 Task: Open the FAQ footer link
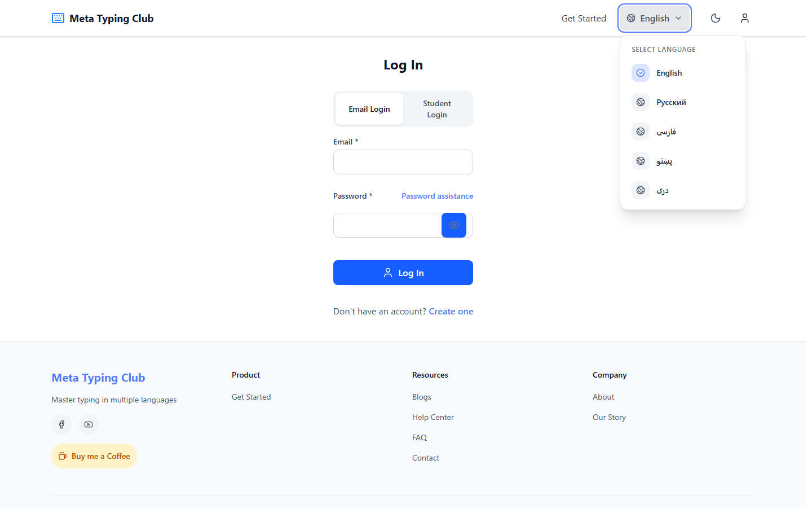(420, 437)
